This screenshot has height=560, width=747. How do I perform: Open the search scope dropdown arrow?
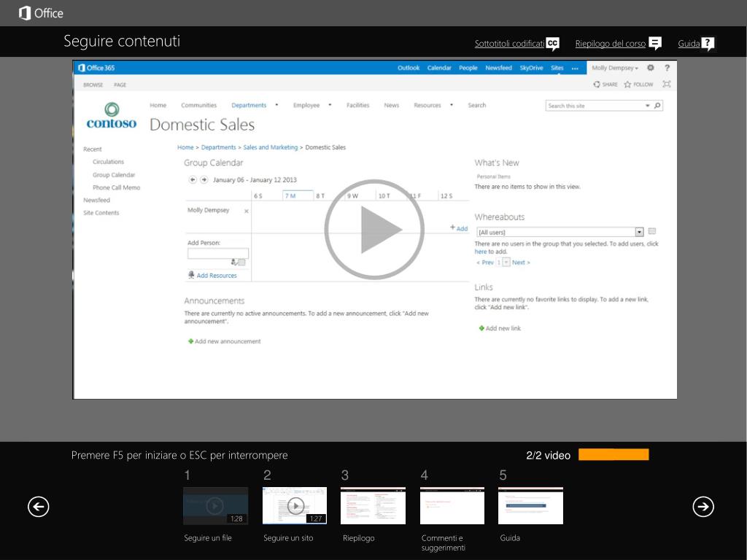click(648, 105)
